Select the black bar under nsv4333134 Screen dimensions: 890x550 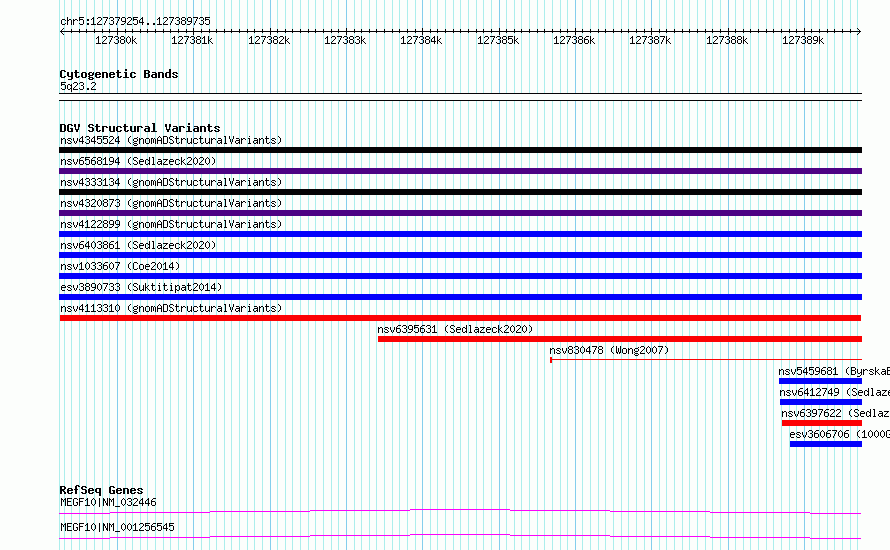460,192
